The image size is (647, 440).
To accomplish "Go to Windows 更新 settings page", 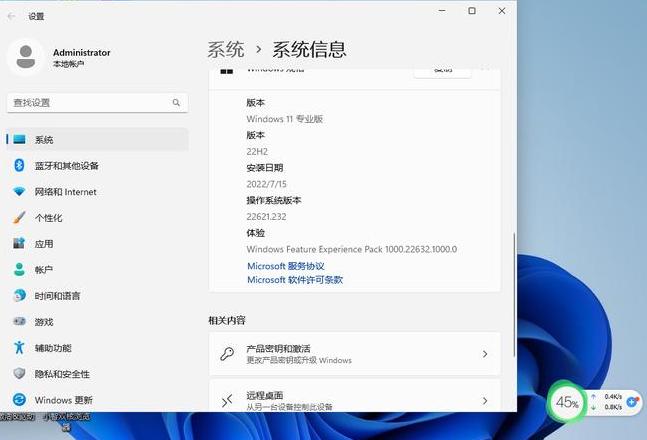I will point(97,400).
